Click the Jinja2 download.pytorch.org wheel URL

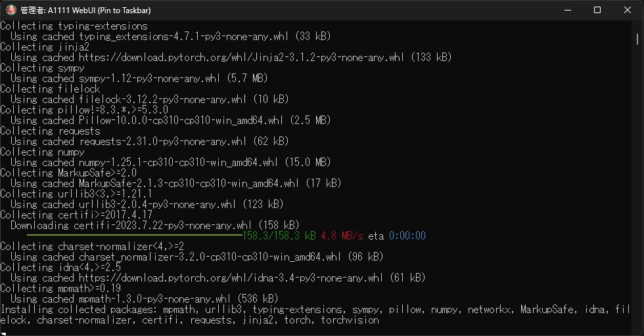[x=242, y=58]
